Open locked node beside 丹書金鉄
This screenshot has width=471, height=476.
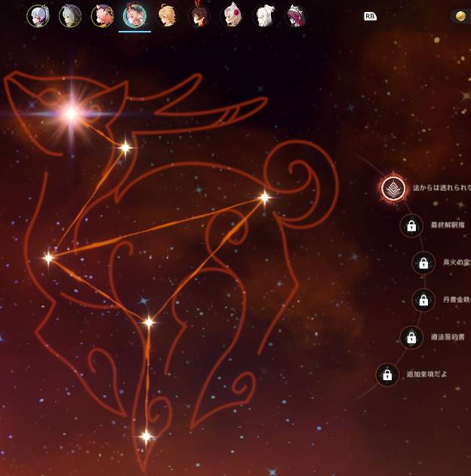pos(423,300)
